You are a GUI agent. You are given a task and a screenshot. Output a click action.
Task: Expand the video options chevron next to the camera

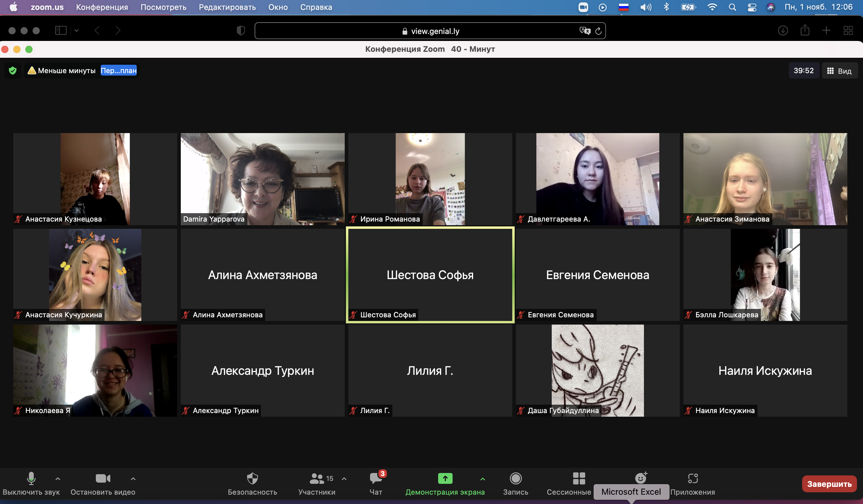click(133, 479)
